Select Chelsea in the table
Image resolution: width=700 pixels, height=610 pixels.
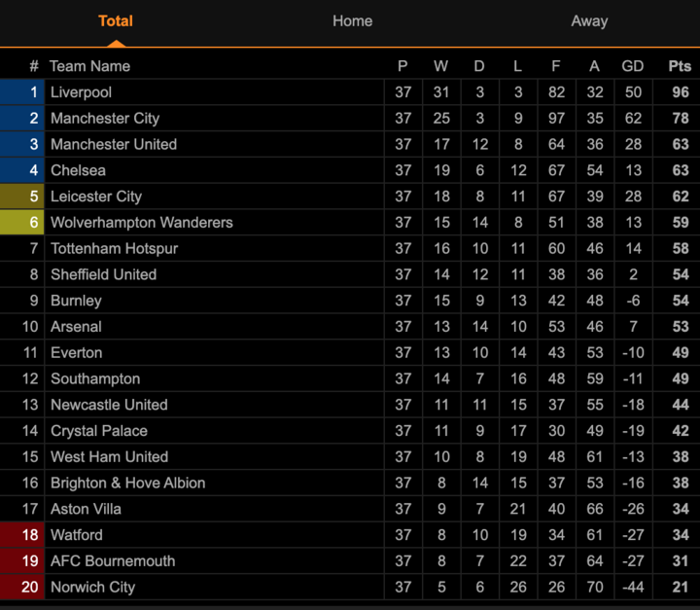click(78, 170)
